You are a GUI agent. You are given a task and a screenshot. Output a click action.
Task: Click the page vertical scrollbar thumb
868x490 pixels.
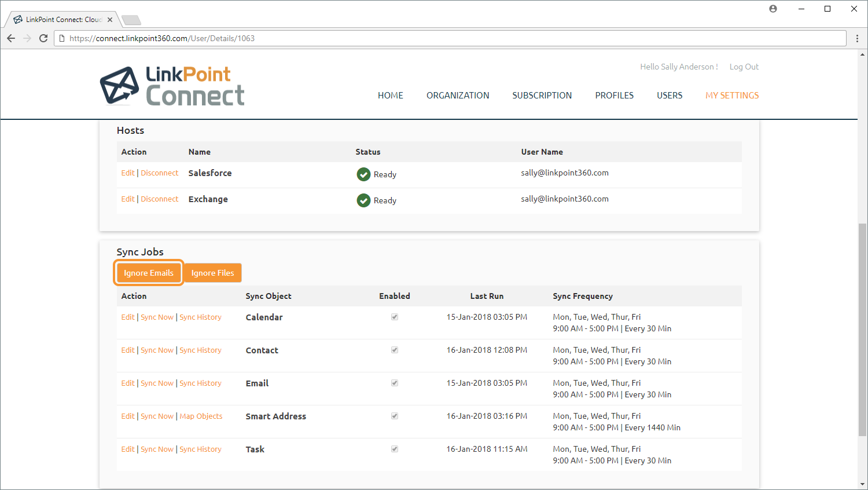[863, 330]
